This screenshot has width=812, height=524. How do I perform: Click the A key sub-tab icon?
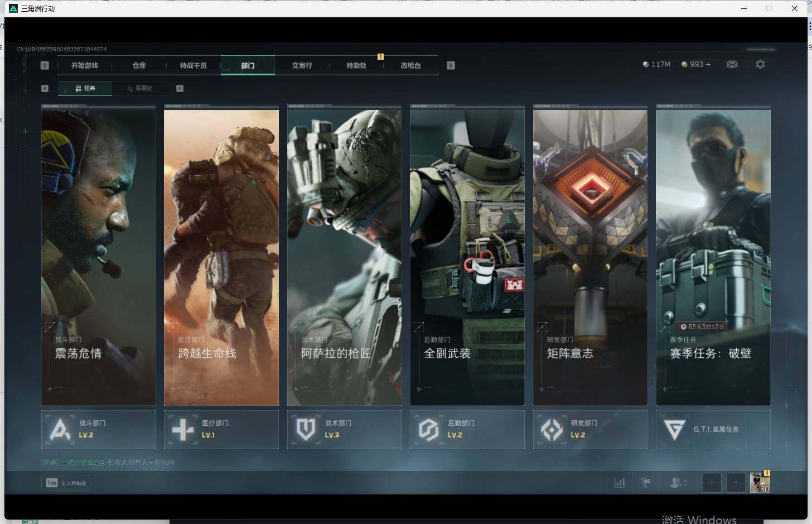45,88
